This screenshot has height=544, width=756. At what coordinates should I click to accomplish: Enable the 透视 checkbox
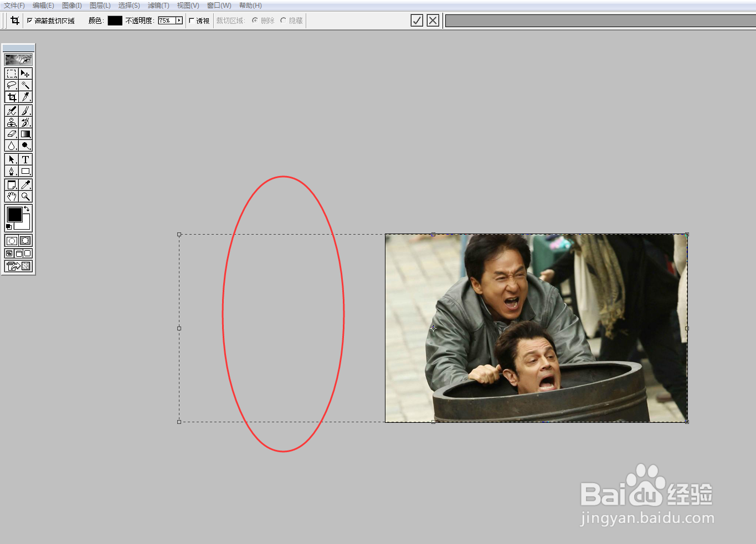coord(192,20)
